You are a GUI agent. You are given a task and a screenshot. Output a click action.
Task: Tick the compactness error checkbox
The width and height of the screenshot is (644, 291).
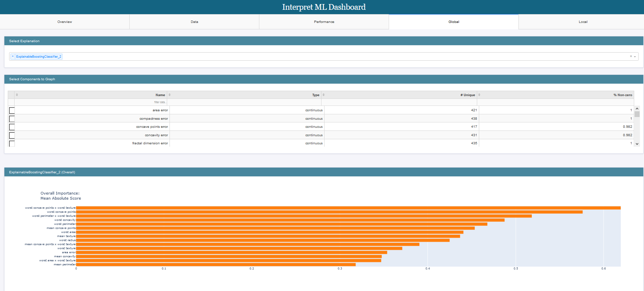click(x=12, y=119)
